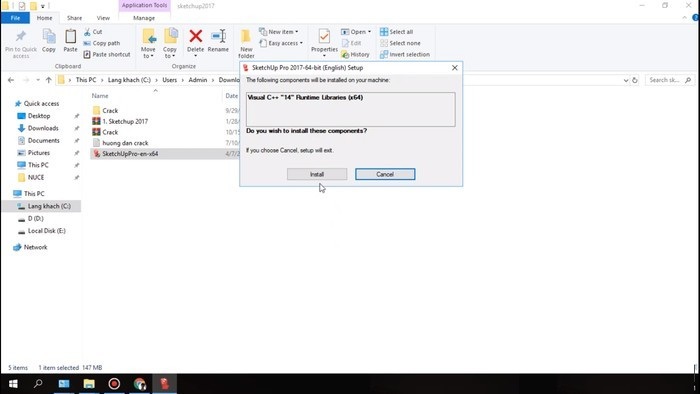The image size is (700, 394).
Task: Click the Up one level arrow
Action: click(x=49, y=80)
